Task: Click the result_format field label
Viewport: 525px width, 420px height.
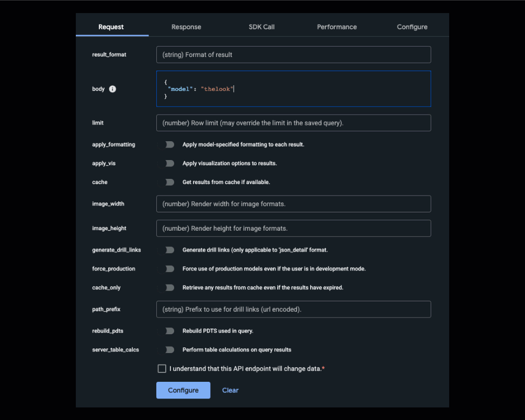Action: point(109,54)
